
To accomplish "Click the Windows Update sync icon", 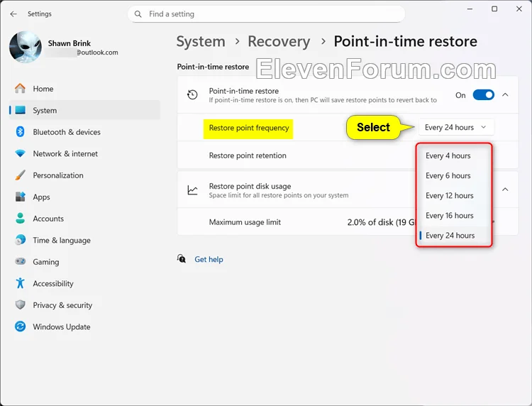I will (20, 327).
